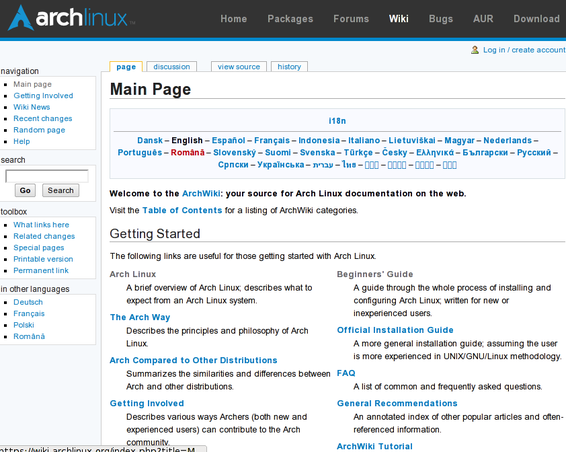The width and height of the screenshot is (566, 452).
Task: Open the AUR nav item
Action: [x=483, y=19]
